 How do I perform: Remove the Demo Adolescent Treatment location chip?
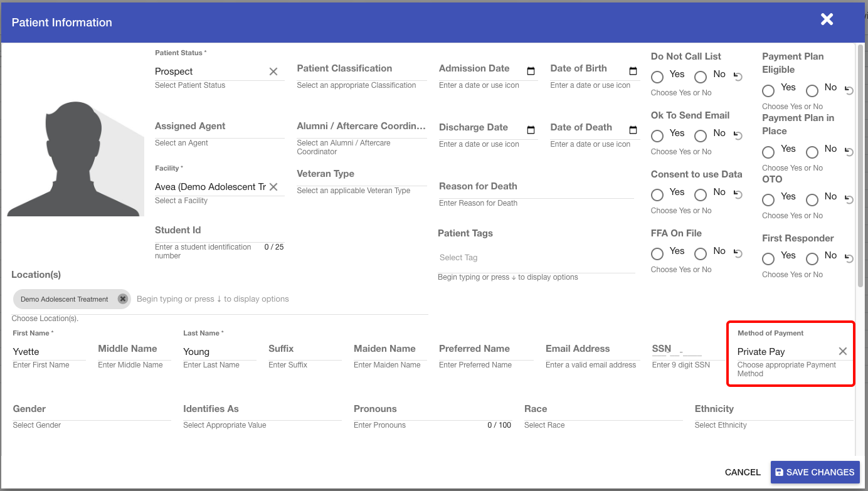coord(123,299)
